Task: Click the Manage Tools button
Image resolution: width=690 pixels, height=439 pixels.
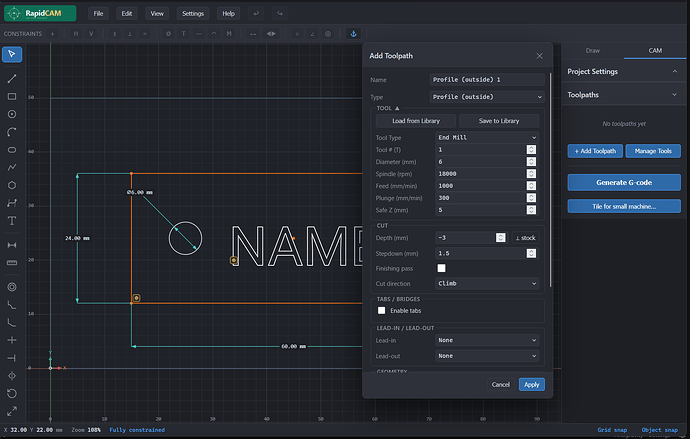Action: pos(653,151)
